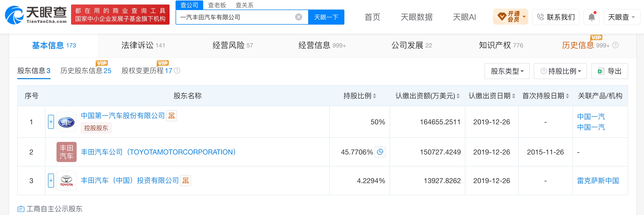
Task: Click the 4.2294% shareholding value
Action: 371,181
